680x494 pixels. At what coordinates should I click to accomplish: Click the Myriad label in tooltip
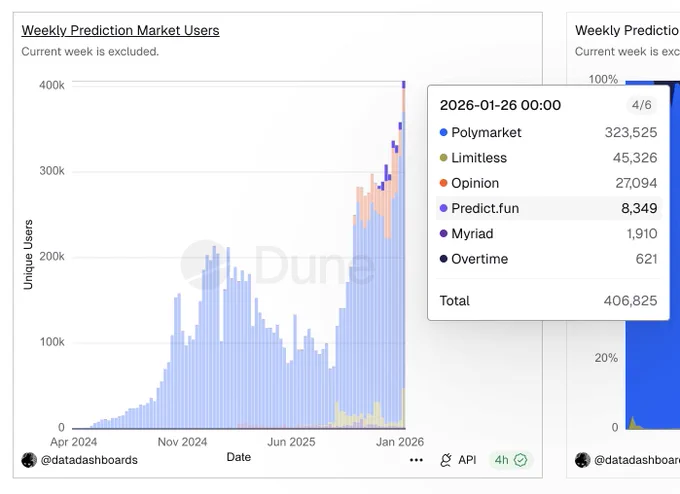[472, 233]
